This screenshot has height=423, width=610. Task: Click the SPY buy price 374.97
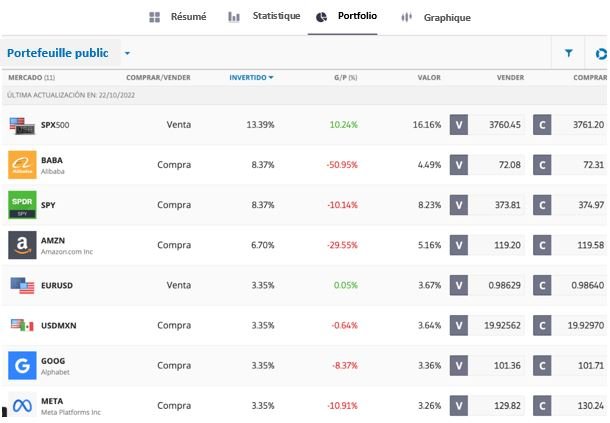point(591,205)
